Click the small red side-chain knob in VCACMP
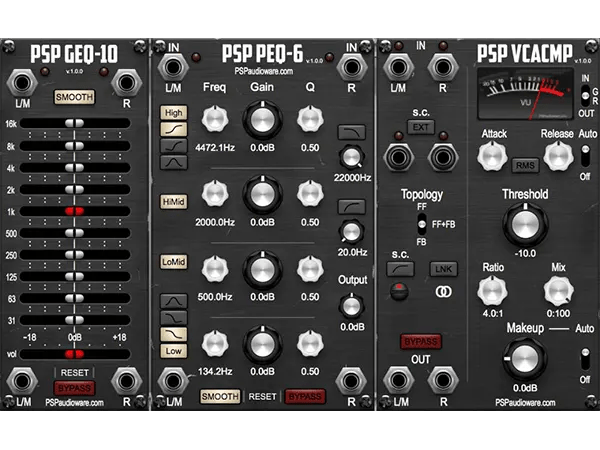Image resolution: width=600 pixels, height=450 pixels. coord(399,292)
